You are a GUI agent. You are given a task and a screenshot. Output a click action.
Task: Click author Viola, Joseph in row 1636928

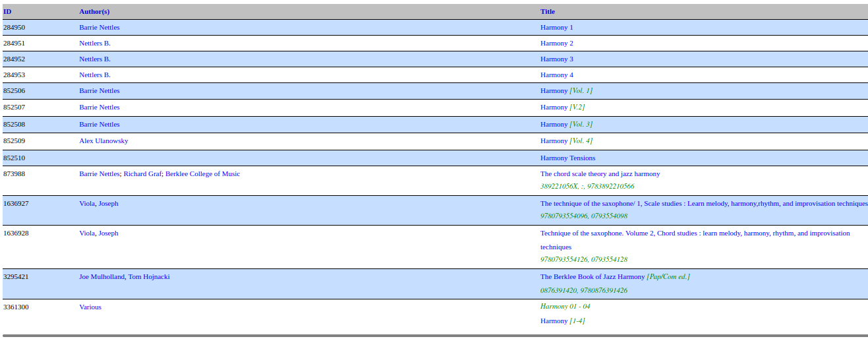coord(99,233)
